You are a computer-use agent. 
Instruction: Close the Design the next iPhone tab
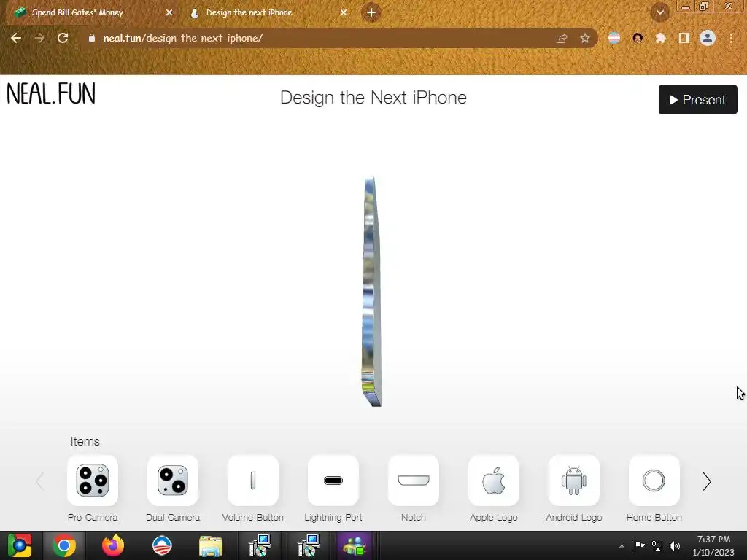pos(344,13)
